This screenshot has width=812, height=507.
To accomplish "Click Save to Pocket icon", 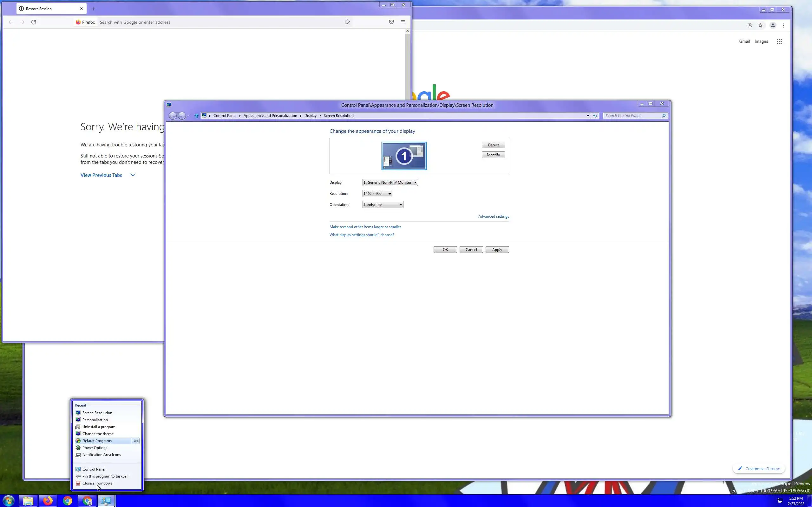I will pyautogui.click(x=391, y=22).
